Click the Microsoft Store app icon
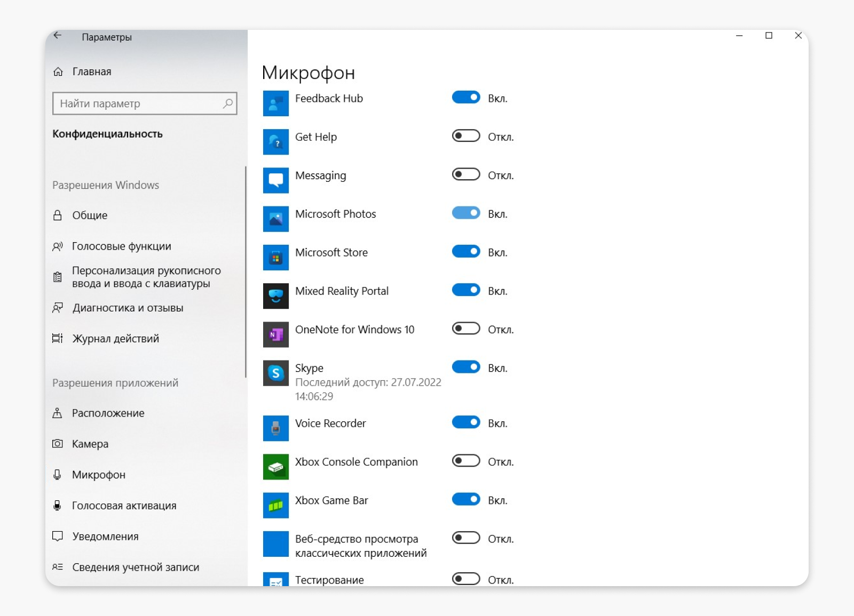 click(275, 257)
